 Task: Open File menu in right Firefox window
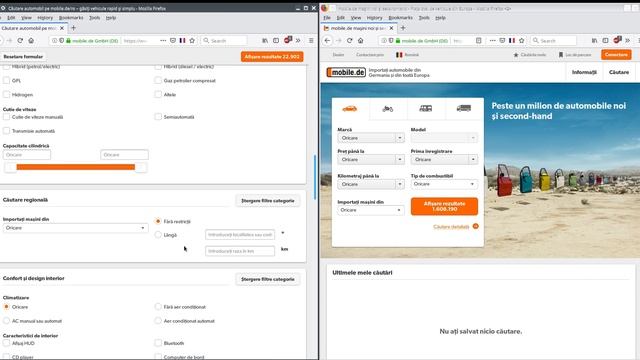(327, 18)
